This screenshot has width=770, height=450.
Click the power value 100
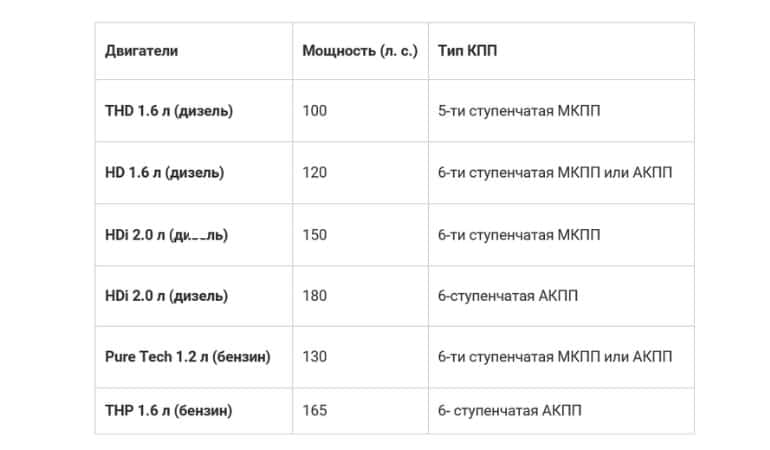coord(314,110)
